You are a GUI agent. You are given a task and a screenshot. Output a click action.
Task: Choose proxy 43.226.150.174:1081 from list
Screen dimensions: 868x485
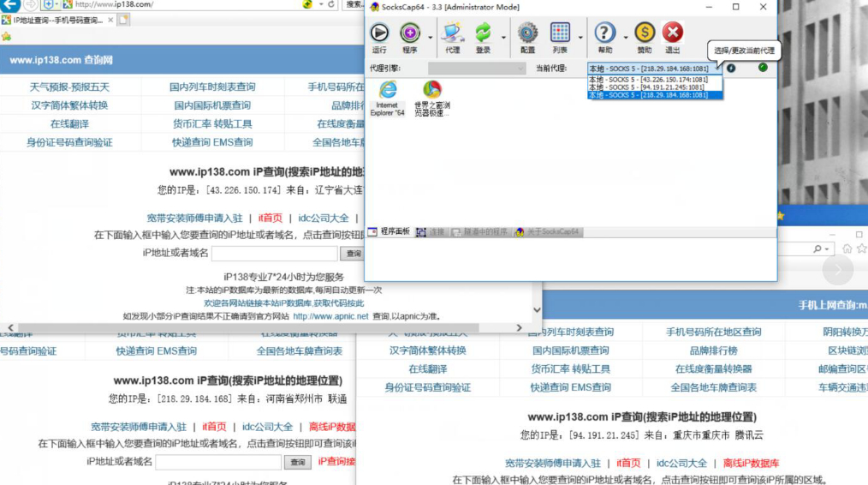click(x=655, y=80)
